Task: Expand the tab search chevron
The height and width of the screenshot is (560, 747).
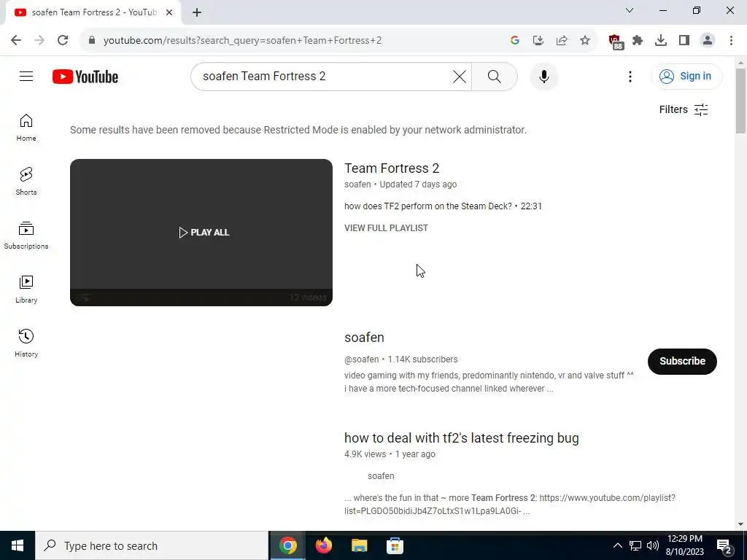Action: coord(630,10)
